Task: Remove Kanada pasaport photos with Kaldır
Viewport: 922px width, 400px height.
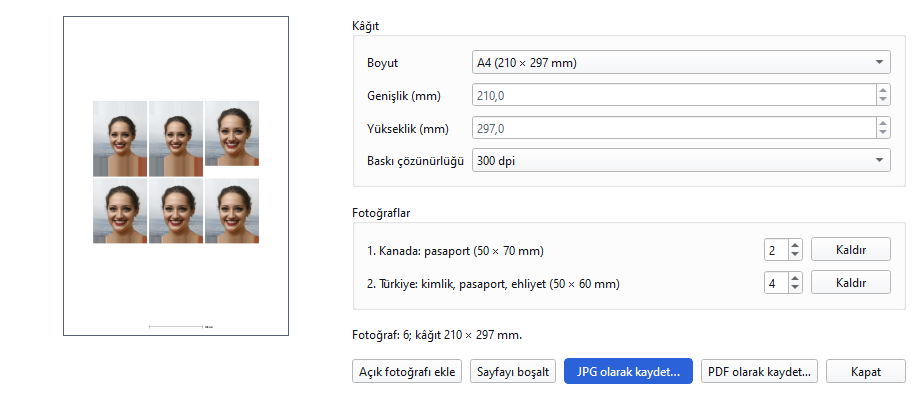Action: (x=851, y=249)
